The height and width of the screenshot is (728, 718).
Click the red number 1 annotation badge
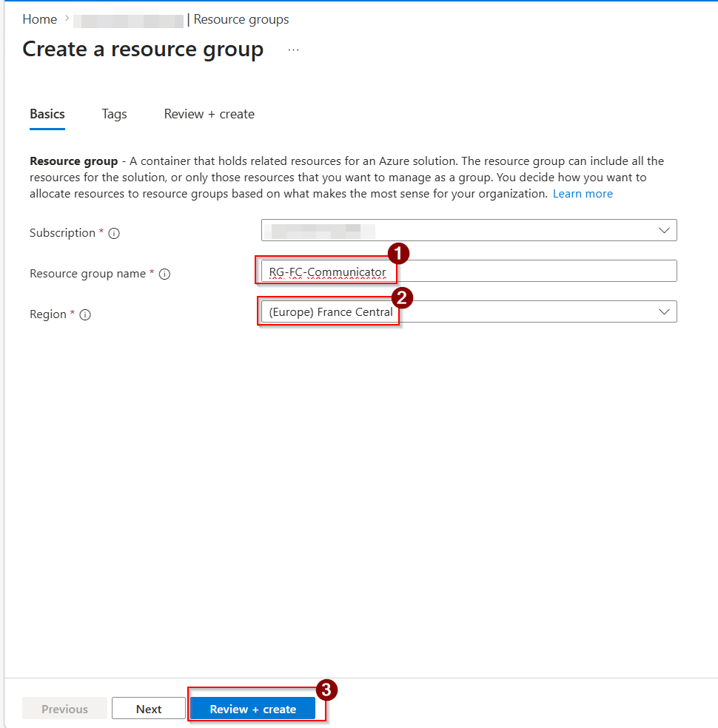[x=399, y=254]
